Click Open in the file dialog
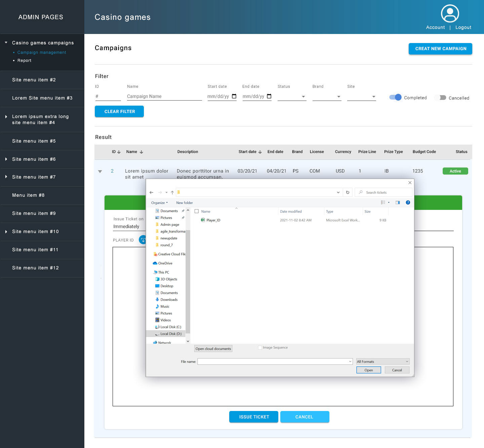 click(x=369, y=370)
